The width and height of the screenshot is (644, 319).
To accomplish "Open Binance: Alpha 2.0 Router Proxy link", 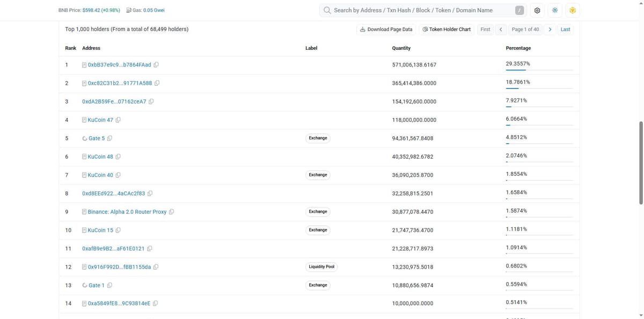I will (x=127, y=212).
